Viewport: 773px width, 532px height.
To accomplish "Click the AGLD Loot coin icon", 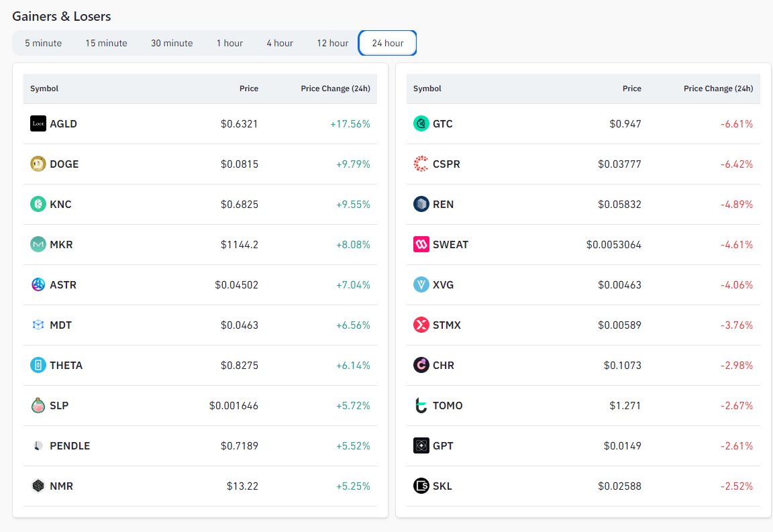I will 38,123.
